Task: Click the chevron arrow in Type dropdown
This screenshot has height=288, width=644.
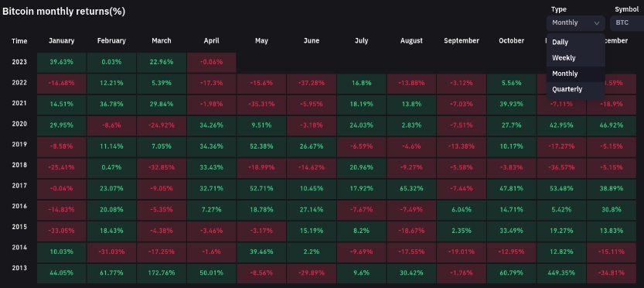Action: (597, 23)
